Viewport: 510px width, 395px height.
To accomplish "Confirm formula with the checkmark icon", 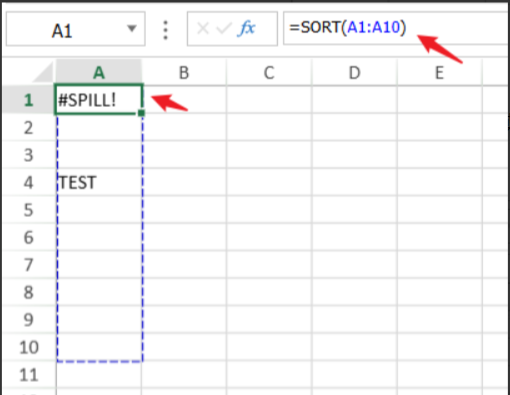I will tap(224, 28).
